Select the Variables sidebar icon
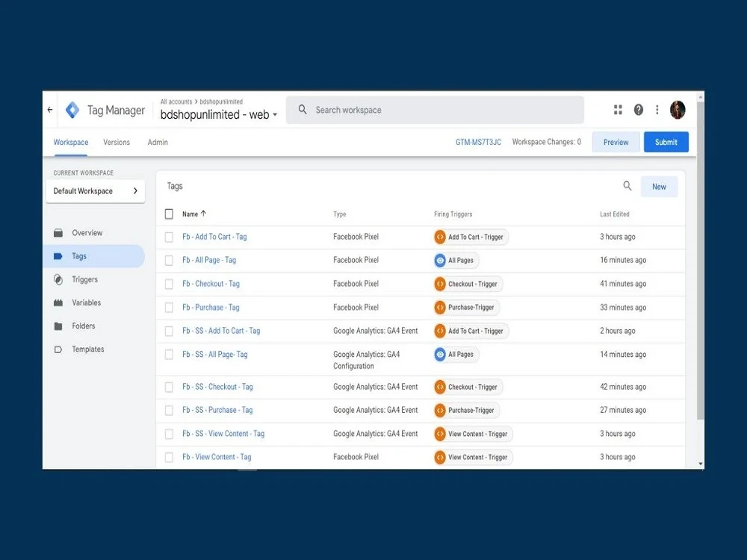The image size is (747, 560). click(x=58, y=302)
